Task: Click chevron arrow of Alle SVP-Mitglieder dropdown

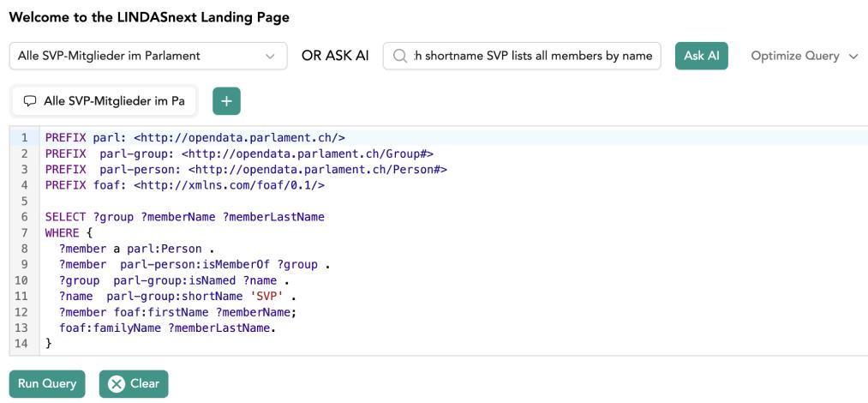Action: point(271,57)
